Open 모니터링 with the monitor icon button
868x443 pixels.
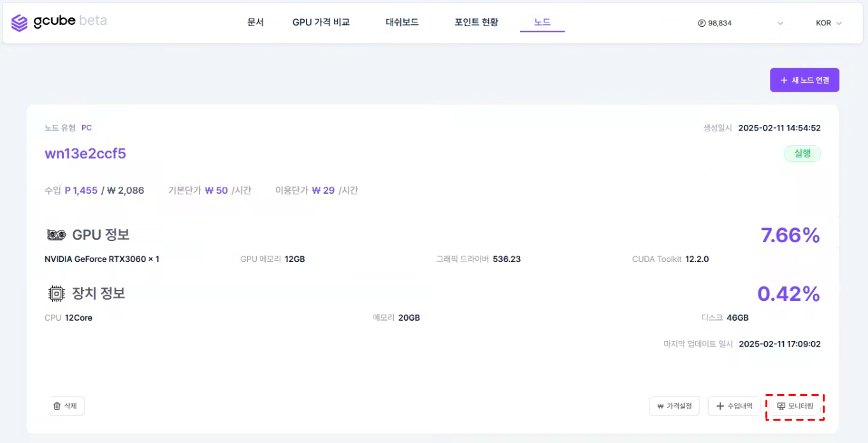coord(795,406)
